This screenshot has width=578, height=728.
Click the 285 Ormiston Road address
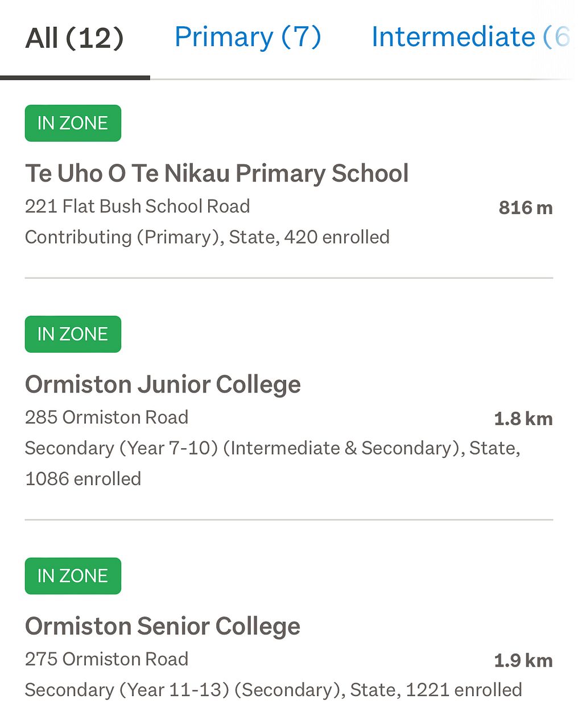[106, 417]
